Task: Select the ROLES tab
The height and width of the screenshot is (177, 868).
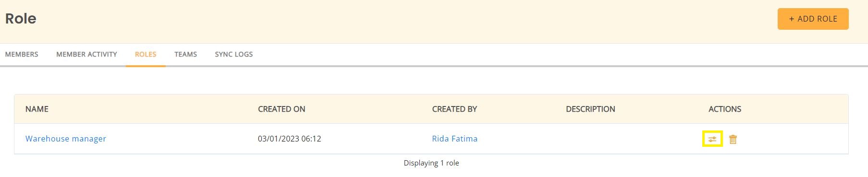Action: tap(146, 54)
